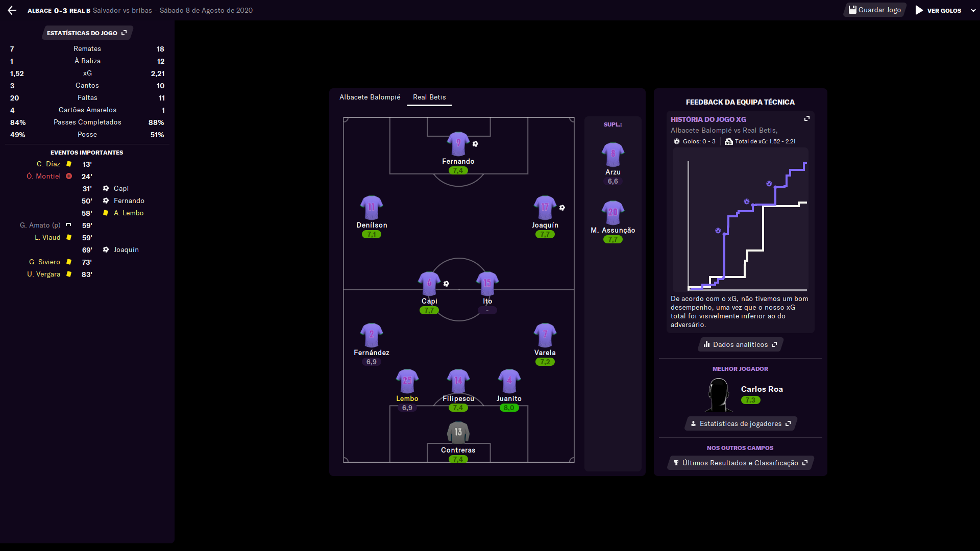This screenshot has height=551, width=980.
Task: Click the Remates statistic row label
Action: pos(87,49)
